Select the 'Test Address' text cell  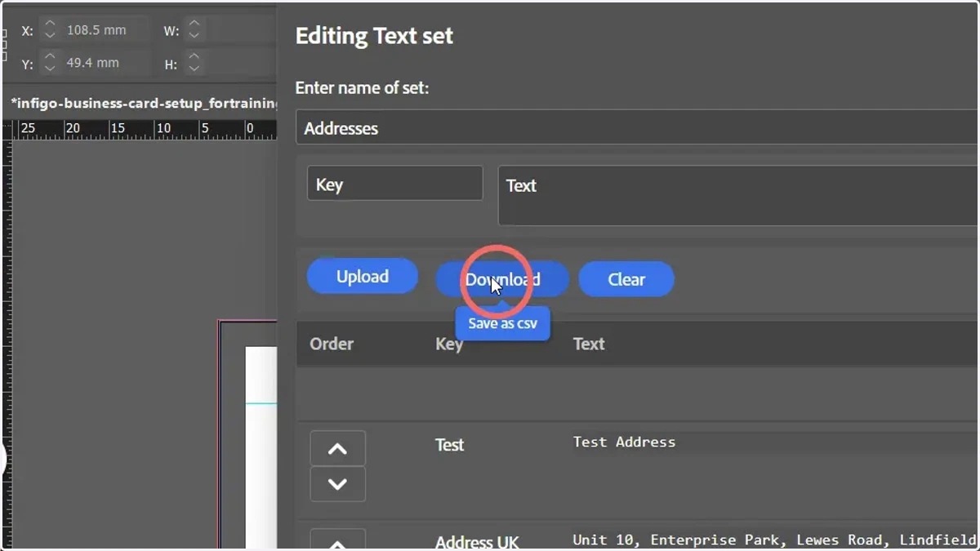(624, 442)
